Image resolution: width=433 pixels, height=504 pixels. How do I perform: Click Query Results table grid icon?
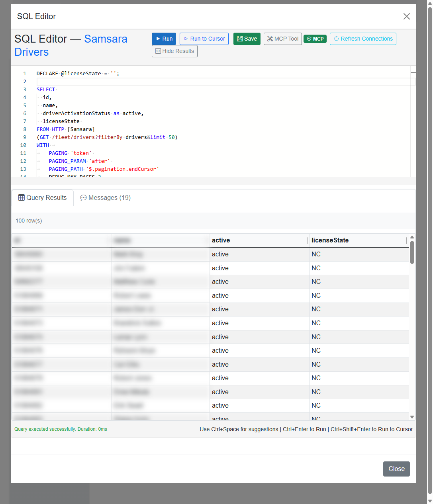pyautogui.click(x=22, y=198)
